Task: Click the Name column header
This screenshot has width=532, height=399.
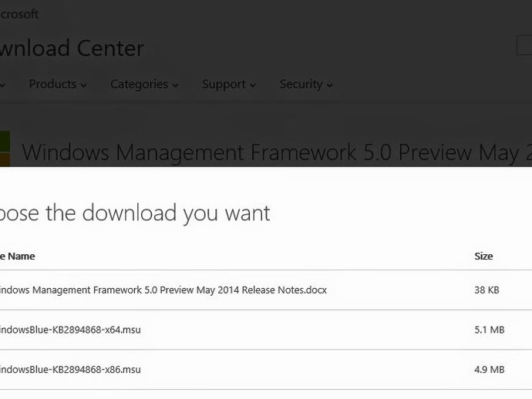Action: [x=17, y=256]
